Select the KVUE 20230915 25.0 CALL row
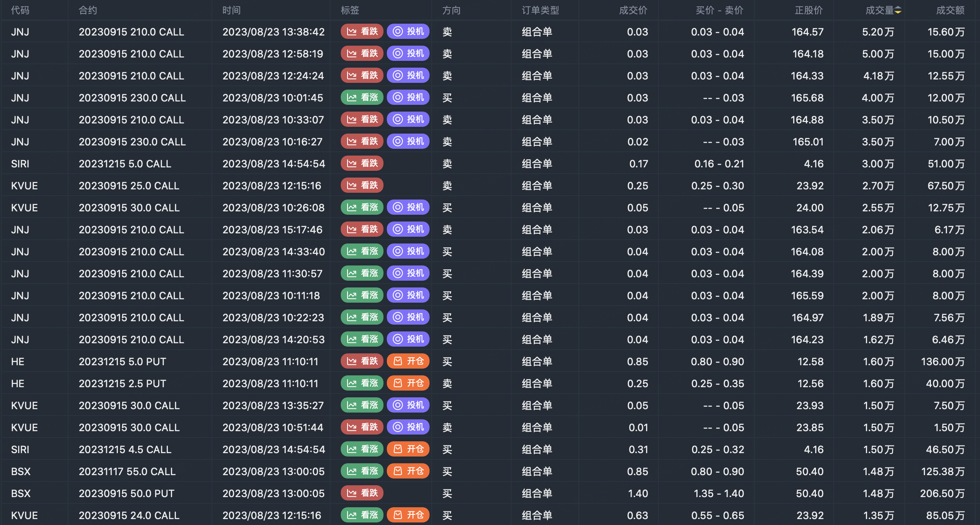 click(x=129, y=186)
